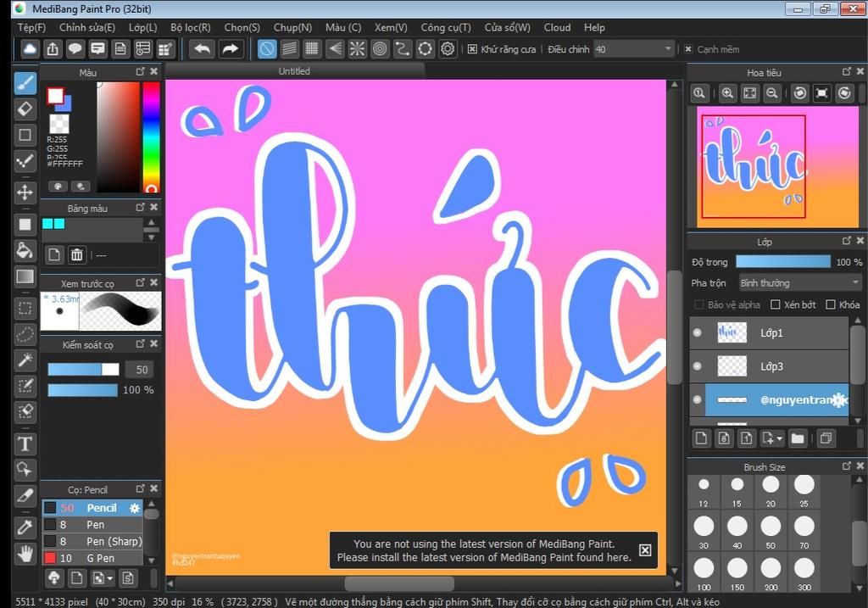Open the Pha trộn blend mode dropdown

click(800, 283)
